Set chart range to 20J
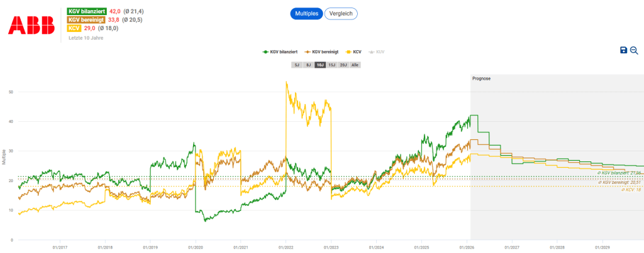644x253 pixels. click(343, 65)
